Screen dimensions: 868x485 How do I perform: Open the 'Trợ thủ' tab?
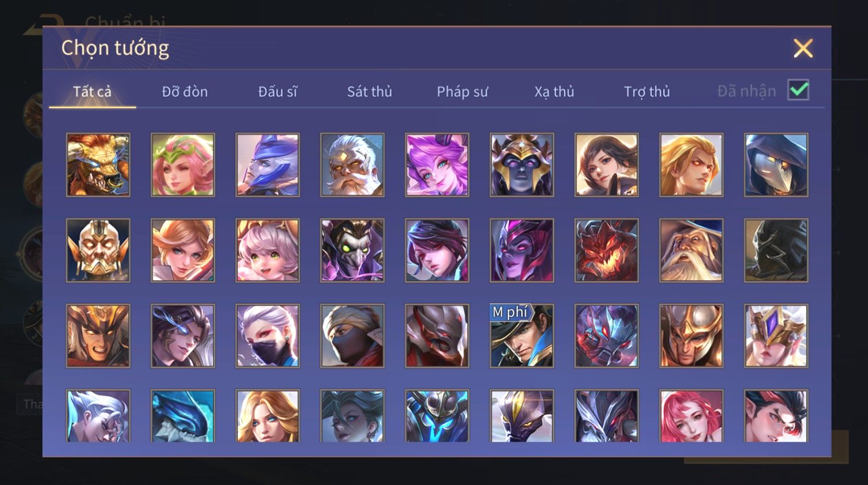[647, 91]
